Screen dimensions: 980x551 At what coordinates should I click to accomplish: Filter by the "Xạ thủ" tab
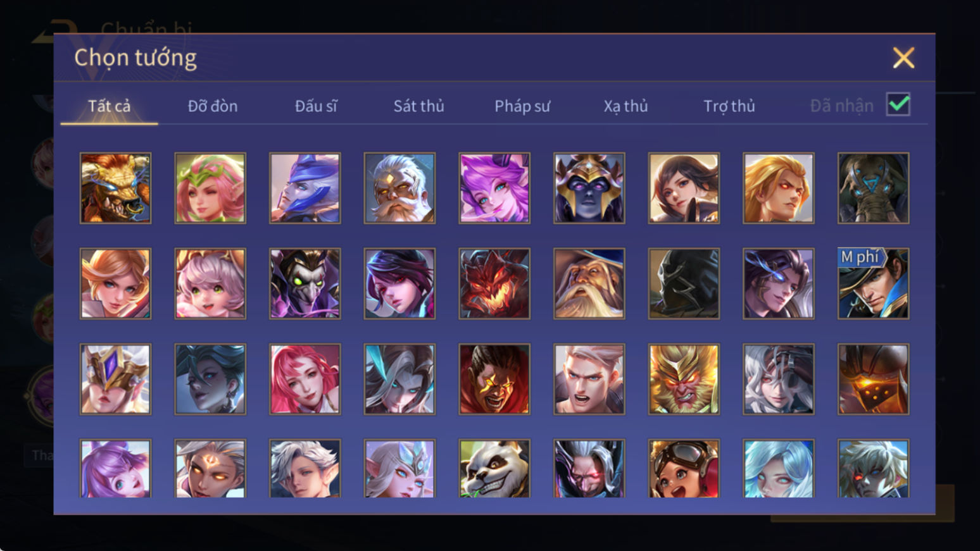(625, 106)
